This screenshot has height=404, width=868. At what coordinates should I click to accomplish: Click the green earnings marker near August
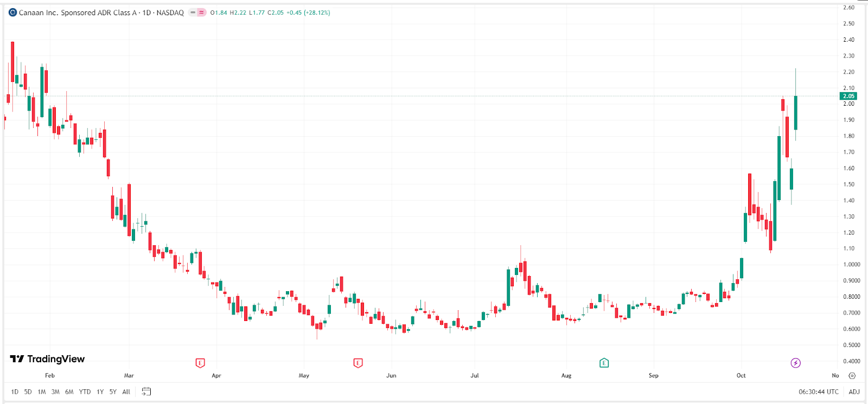coord(604,363)
